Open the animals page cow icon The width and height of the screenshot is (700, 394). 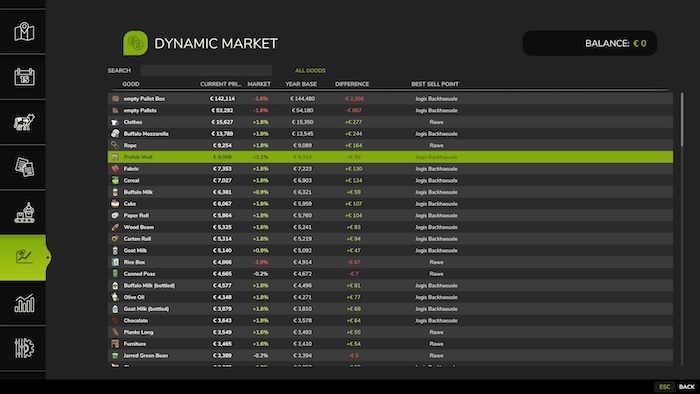coord(24,122)
